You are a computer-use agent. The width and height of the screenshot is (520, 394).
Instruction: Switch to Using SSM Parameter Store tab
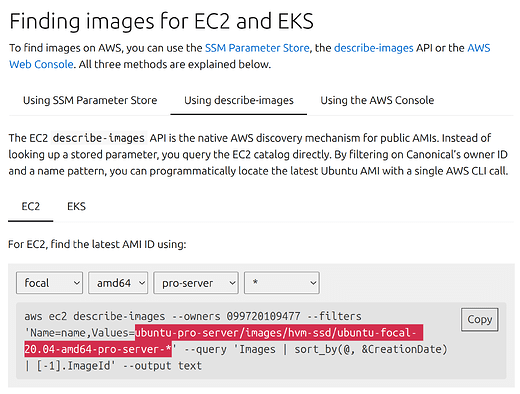point(90,100)
